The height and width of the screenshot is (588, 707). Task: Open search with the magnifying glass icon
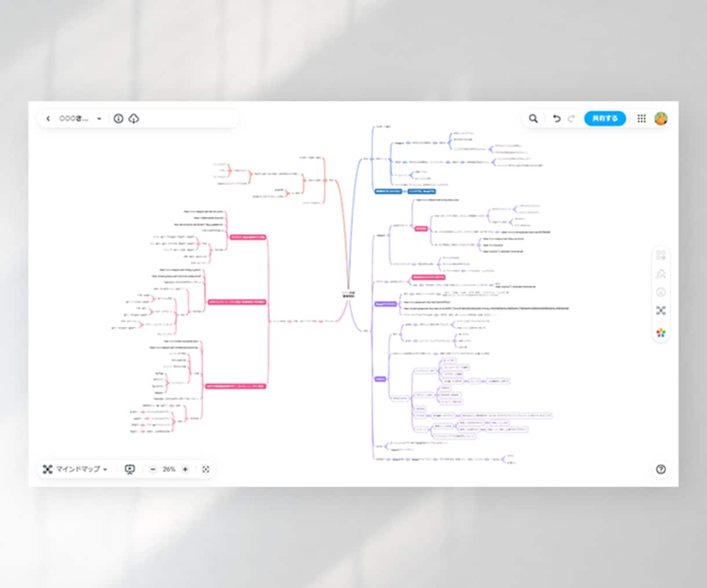click(x=533, y=119)
